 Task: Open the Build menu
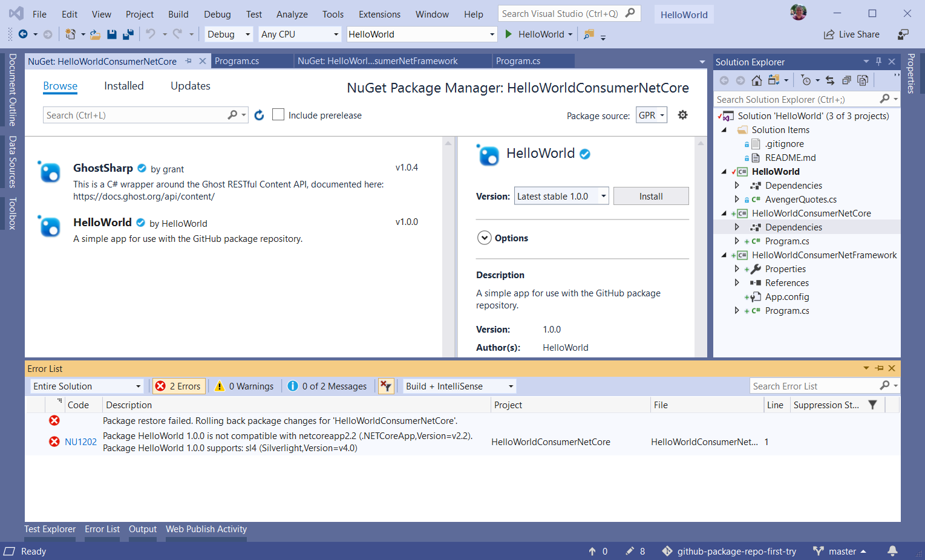coord(178,14)
